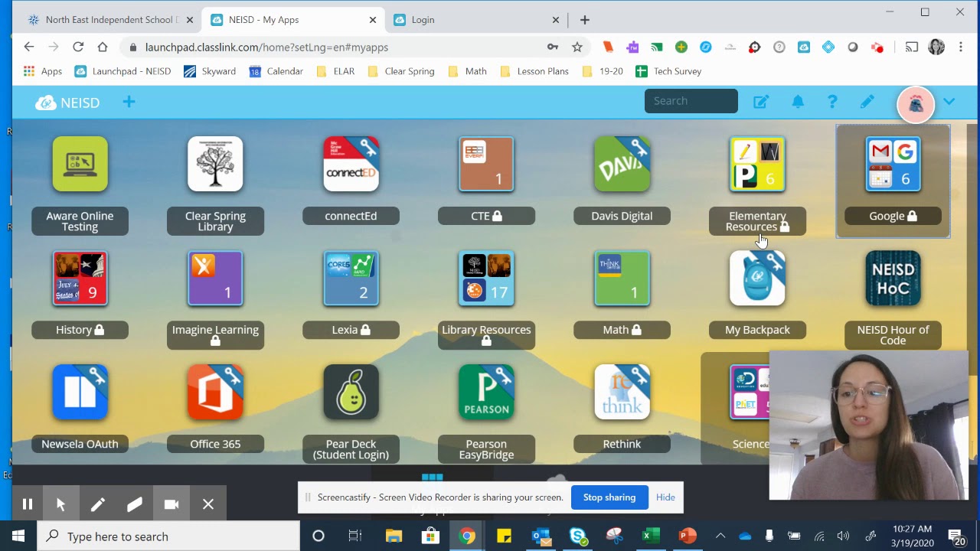The height and width of the screenshot is (551, 980).
Task: Expand the profile dropdown chevron
Action: point(949,102)
